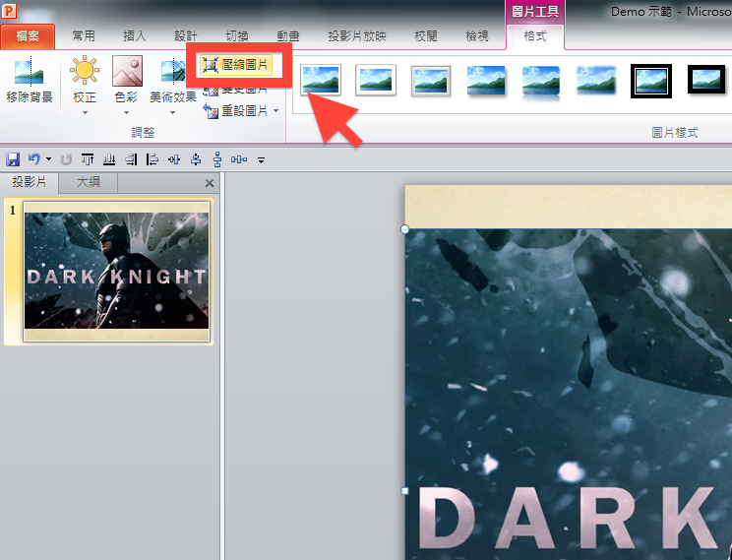Switch to the Design (設計) ribbon tab
The height and width of the screenshot is (560, 732).
[186, 36]
